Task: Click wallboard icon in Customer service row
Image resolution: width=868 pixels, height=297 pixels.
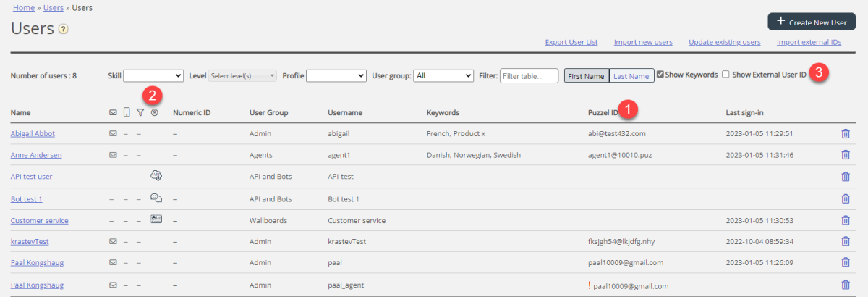Action: pos(156,219)
